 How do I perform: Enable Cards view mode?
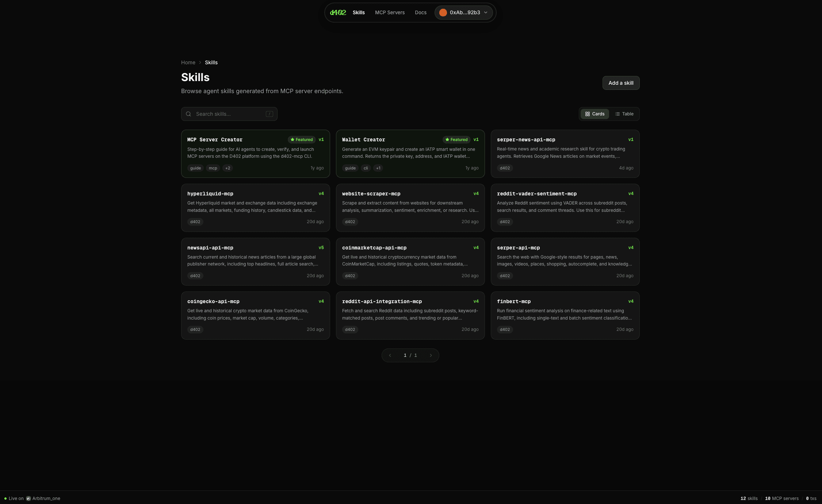pyautogui.click(x=595, y=114)
